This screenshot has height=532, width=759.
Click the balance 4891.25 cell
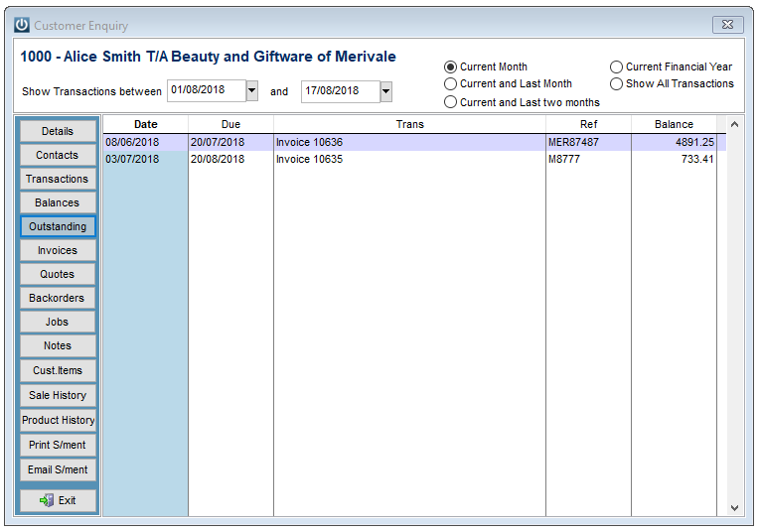674,142
